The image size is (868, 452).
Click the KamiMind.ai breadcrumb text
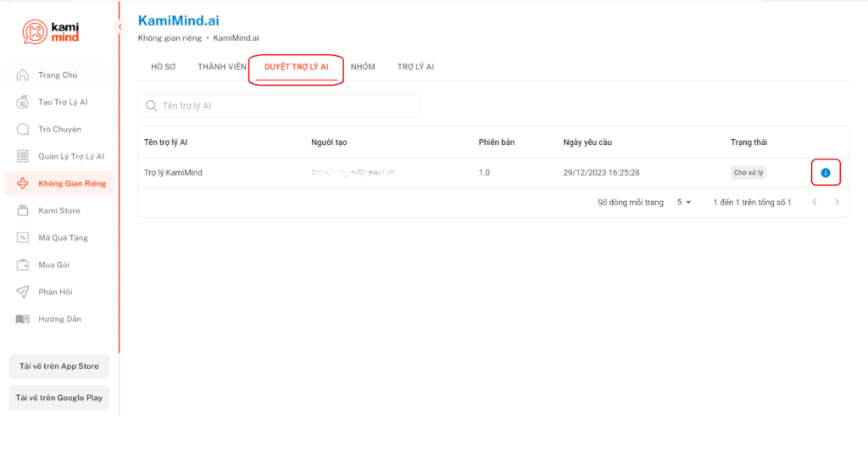tap(236, 38)
